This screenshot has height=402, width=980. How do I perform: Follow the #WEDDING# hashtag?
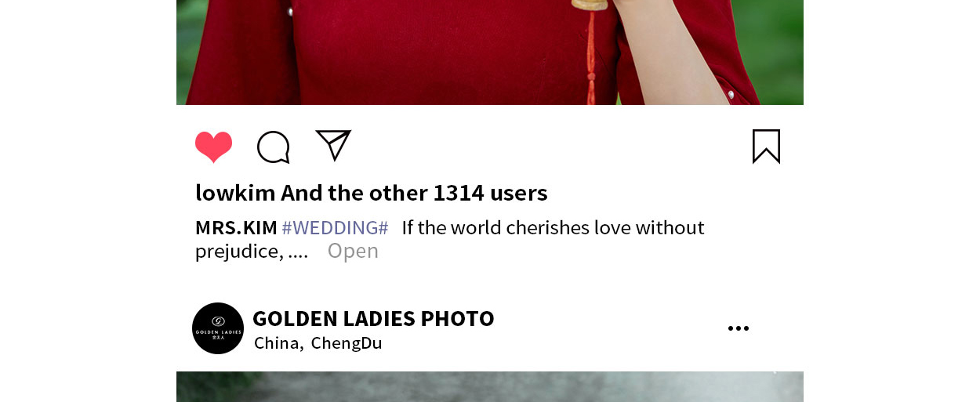(x=335, y=228)
